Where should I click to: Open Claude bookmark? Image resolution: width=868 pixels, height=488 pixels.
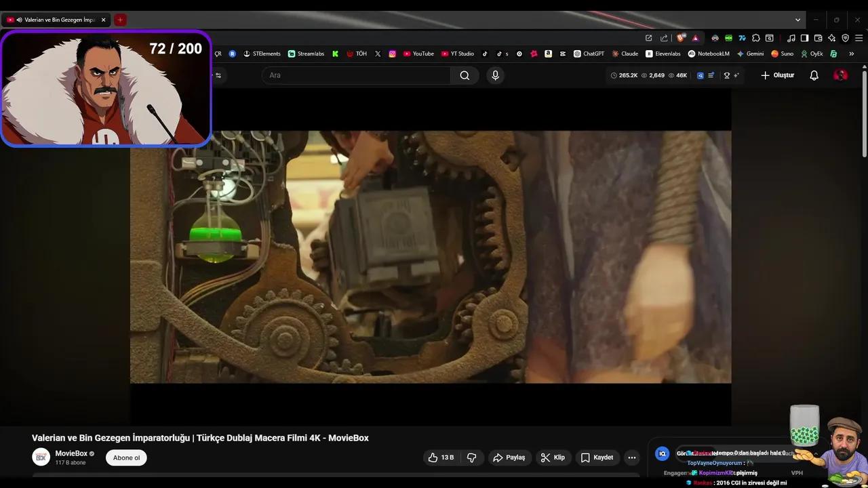click(625, 54)
